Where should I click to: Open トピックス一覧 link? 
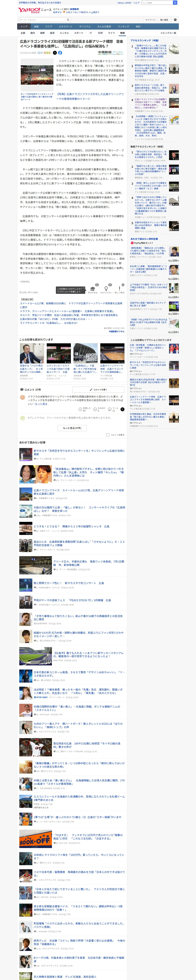point(168,33)
